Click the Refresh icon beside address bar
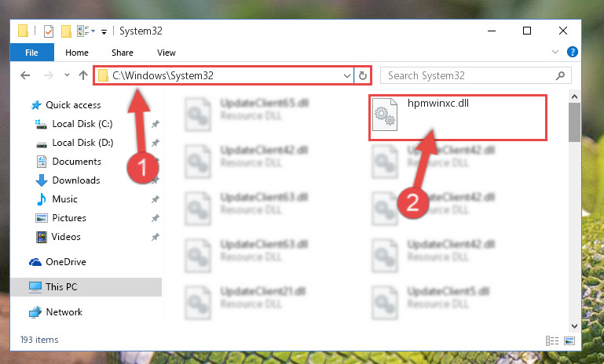The height and width of the screenshot is (364, 604). [x=362, y=75]
